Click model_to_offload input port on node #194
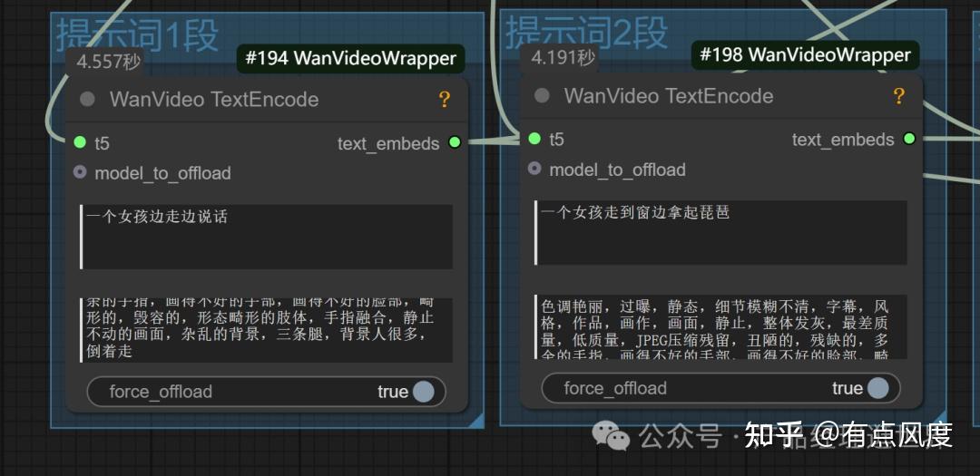The image size is (980, 476). 79,171
